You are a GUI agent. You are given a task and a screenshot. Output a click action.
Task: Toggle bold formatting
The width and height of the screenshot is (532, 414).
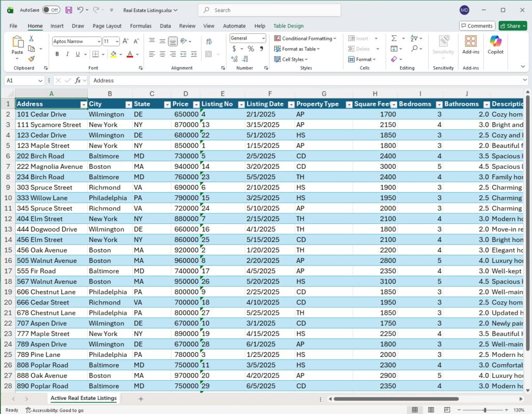pos(57,54)
